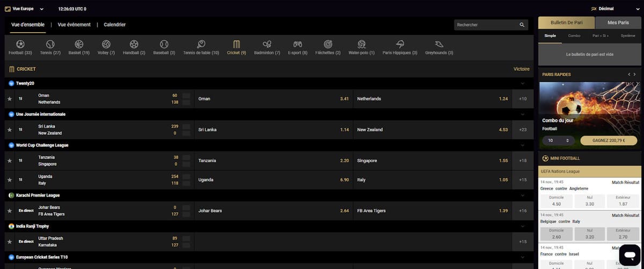This screenshot has width=644, height=269.
Task: Select the Fléchettes darts icon
Action: (328, 44)
